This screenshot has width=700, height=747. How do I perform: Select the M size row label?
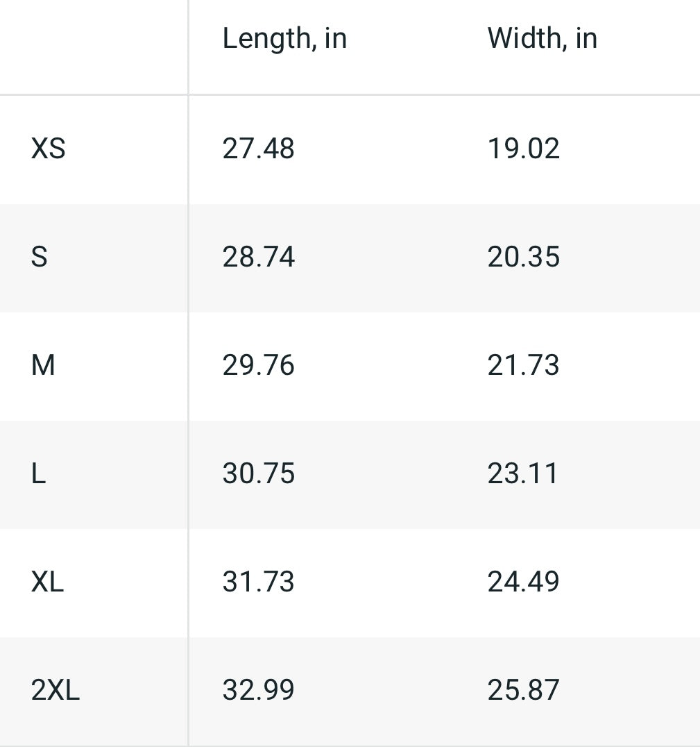click(43, 365)
